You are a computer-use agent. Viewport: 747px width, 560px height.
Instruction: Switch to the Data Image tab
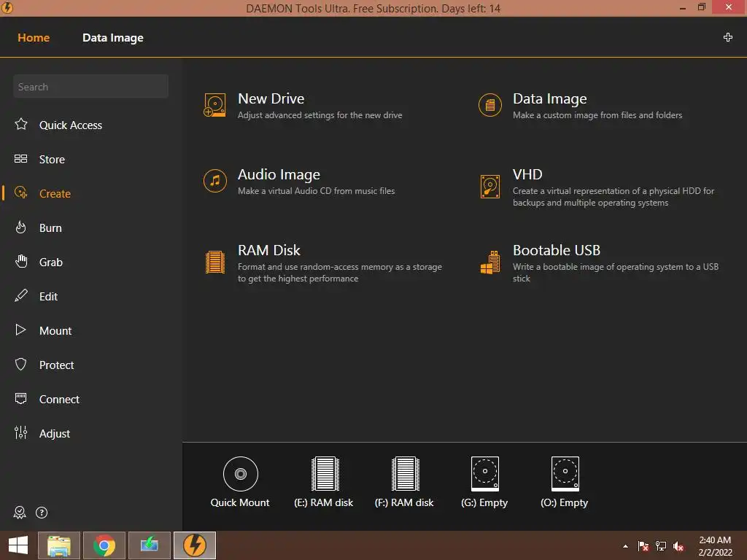(113, 38)
